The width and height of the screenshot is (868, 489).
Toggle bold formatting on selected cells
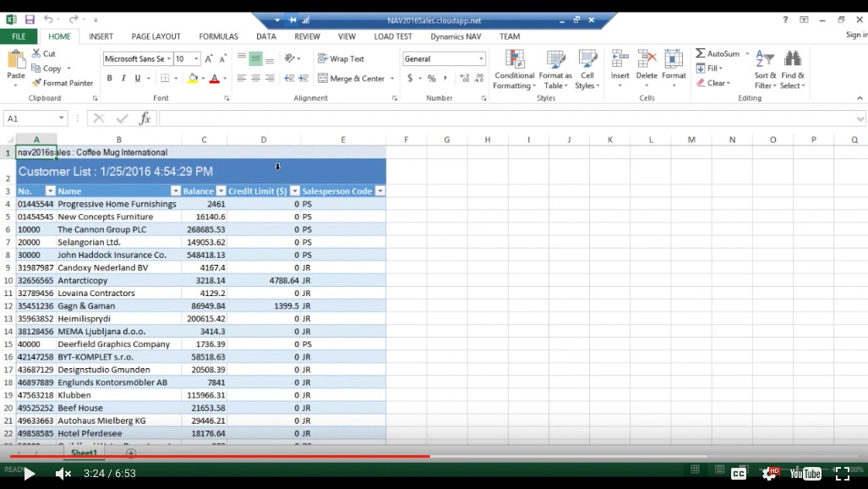[109, 77]
